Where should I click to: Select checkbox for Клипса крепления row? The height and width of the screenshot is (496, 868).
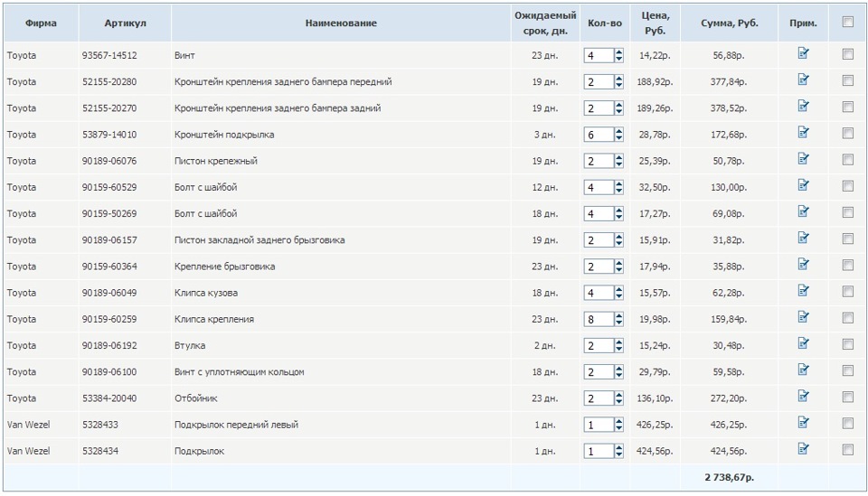click(848, 318)
